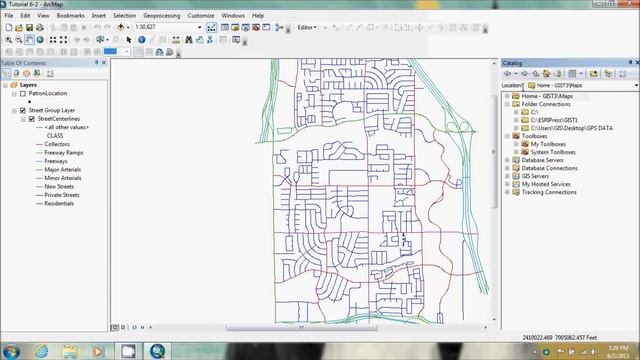
Task: Open a map with the Open folder icon
Action: click(19, 27)
